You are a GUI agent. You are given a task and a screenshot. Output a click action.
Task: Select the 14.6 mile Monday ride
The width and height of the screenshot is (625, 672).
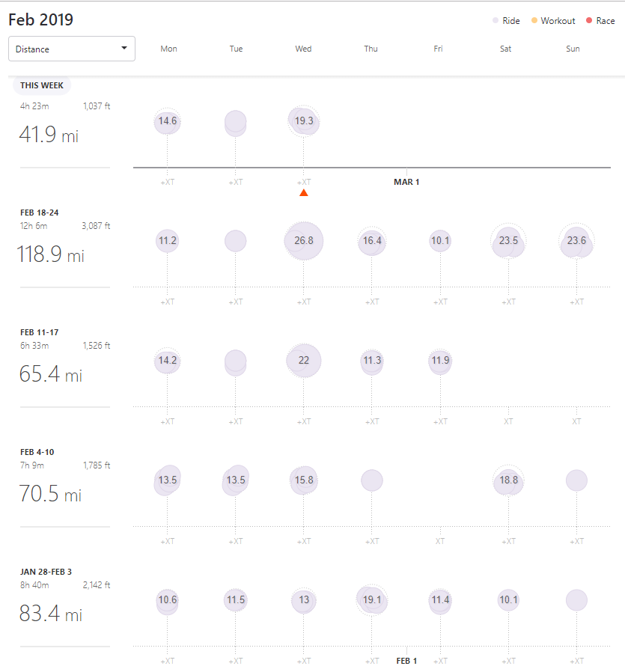click(x=168, y=121)
